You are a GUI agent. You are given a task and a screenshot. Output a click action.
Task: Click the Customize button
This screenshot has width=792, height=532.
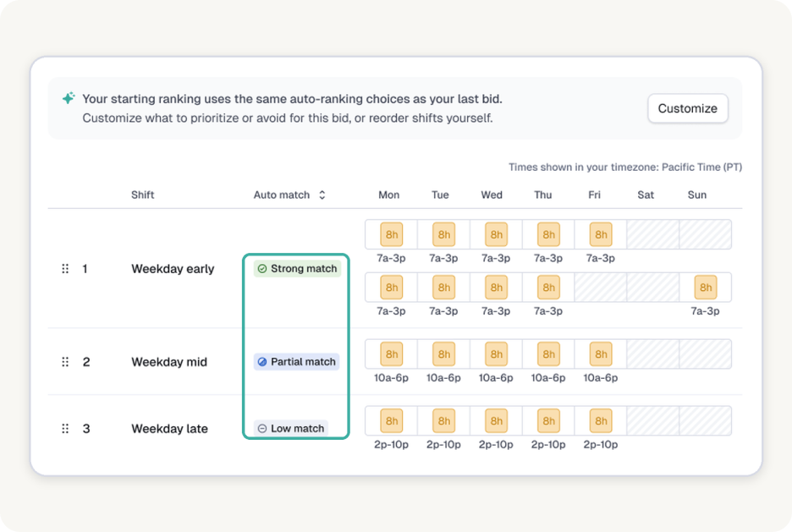687,108
